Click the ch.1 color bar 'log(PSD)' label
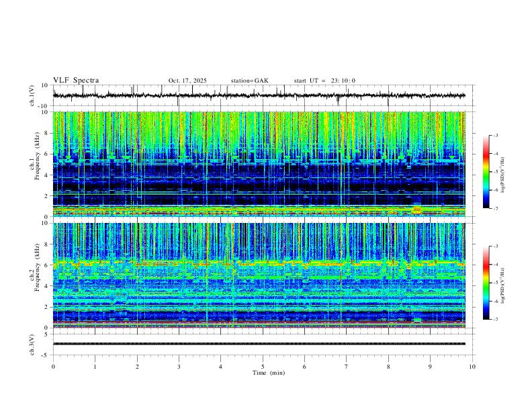 [502, 175]
